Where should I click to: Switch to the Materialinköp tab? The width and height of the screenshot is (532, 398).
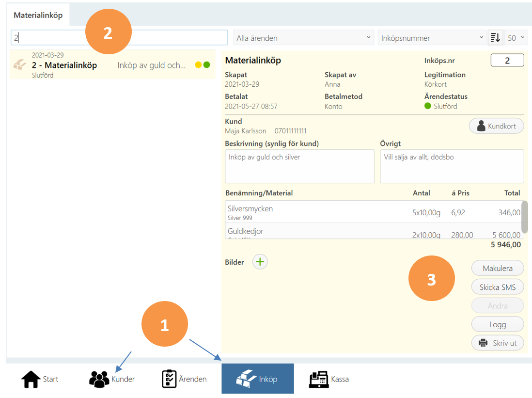pos(38,15)
